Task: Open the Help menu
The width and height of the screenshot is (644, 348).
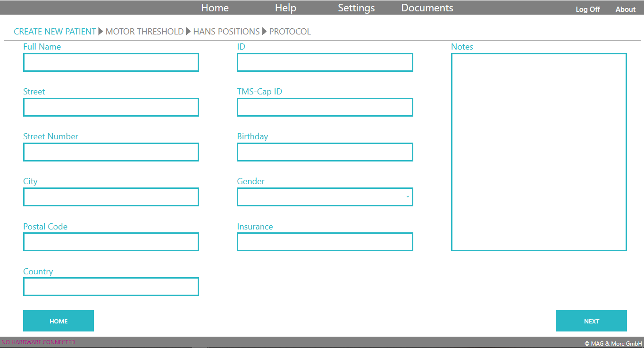Action: click(285, 8)
